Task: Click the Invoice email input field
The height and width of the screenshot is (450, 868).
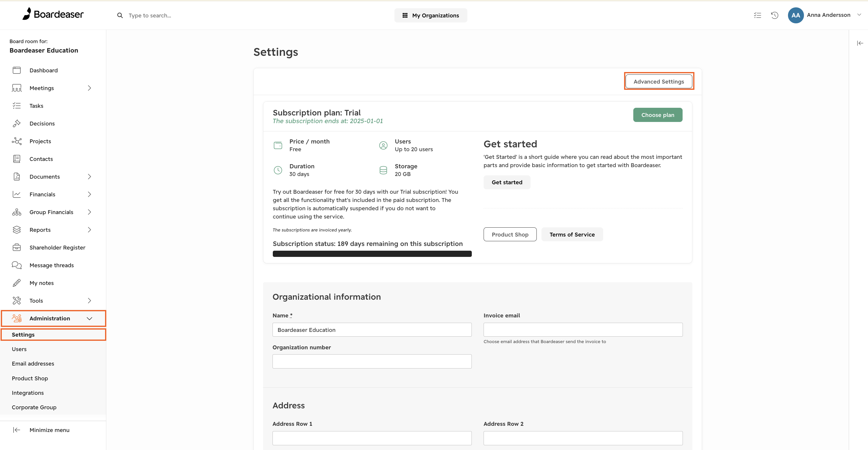Action: point(583,330)
